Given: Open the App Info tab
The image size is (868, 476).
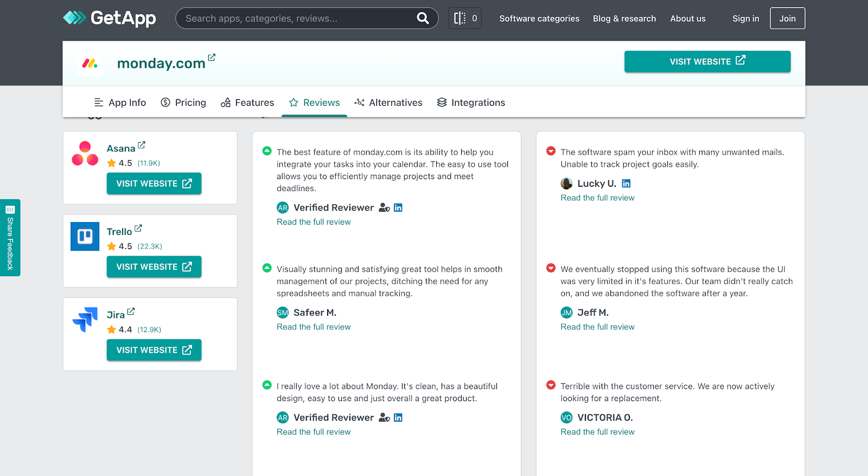Looking at the screenshot, I should coord(120,103).
